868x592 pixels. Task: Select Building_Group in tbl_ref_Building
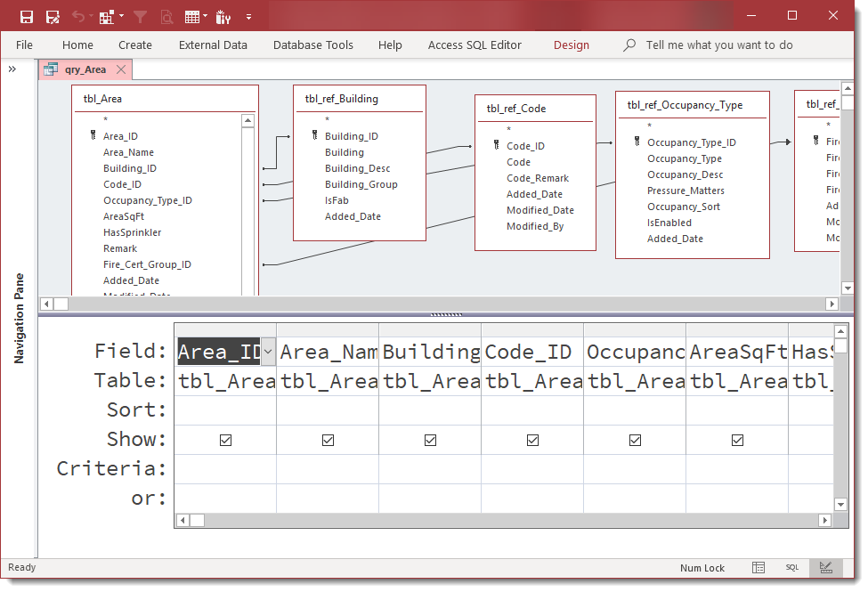361,184
